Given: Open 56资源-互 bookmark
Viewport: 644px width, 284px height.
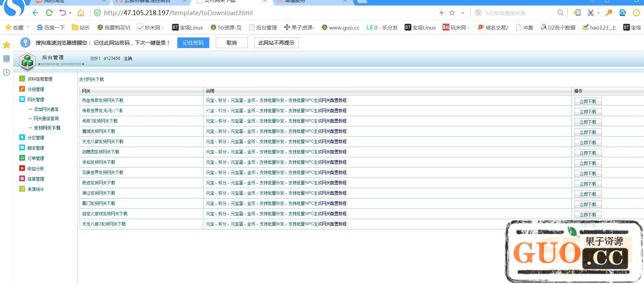Looking at the screenshot, I should click(x=226, y=27).
